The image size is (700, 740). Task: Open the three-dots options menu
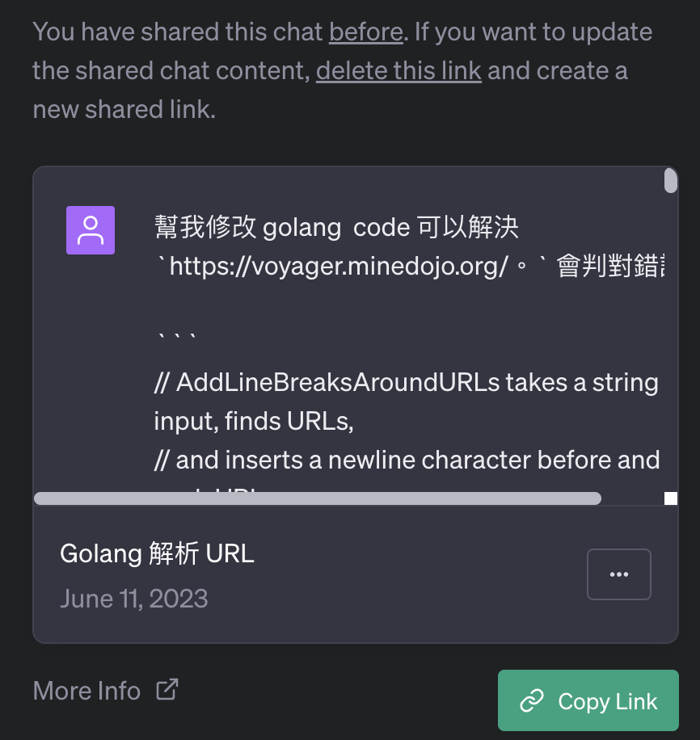(618, 574)
